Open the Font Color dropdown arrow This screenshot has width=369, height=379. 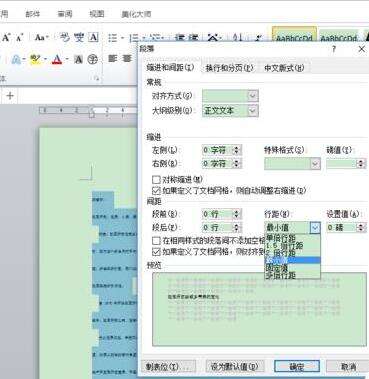point(67,60)
